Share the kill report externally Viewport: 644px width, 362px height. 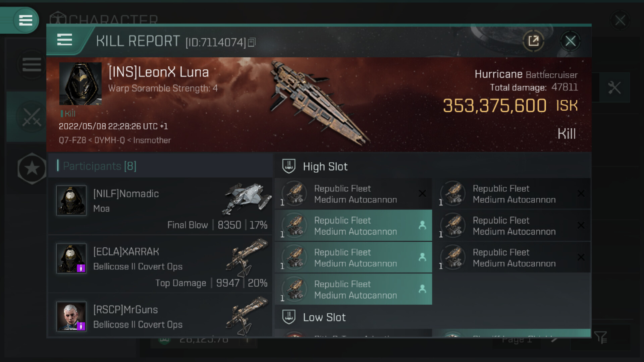click(x=533, y=41)
